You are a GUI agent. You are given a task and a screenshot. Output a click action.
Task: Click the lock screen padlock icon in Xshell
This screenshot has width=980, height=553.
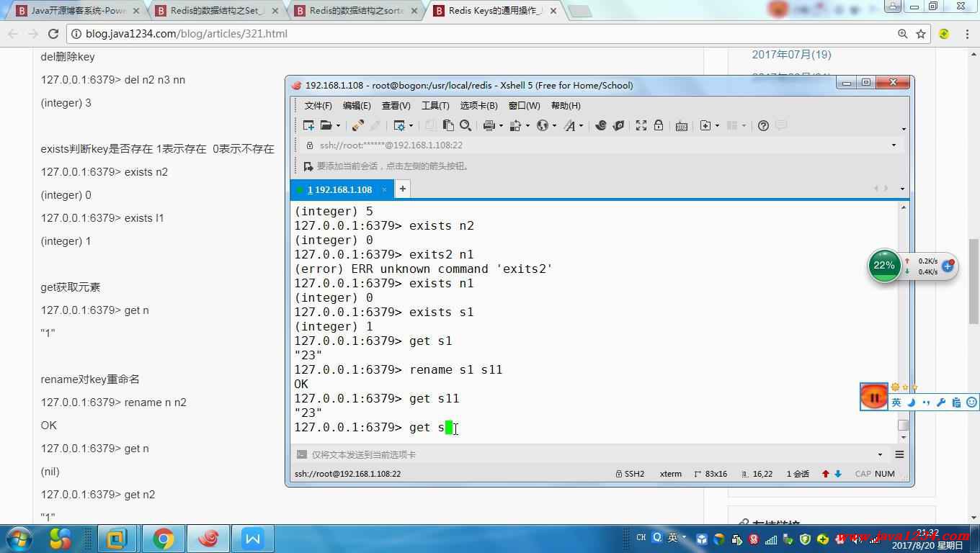point(659,125)
